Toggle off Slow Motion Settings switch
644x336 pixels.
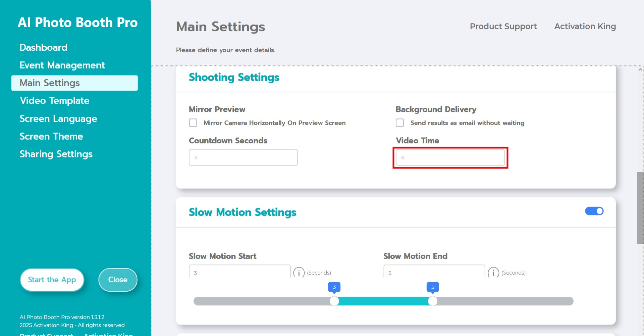pos(594,211)
